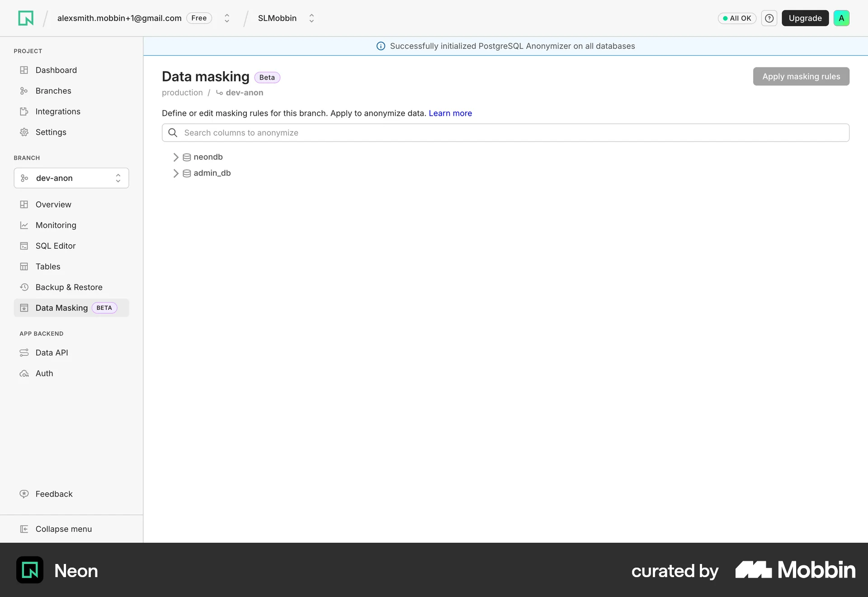Click the search magnifier icon

(173, 133)
